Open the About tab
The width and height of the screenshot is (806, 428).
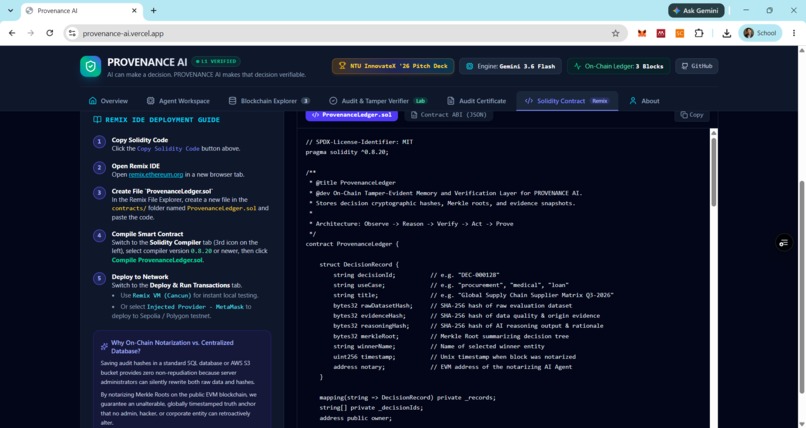click(x=644, y=101)
